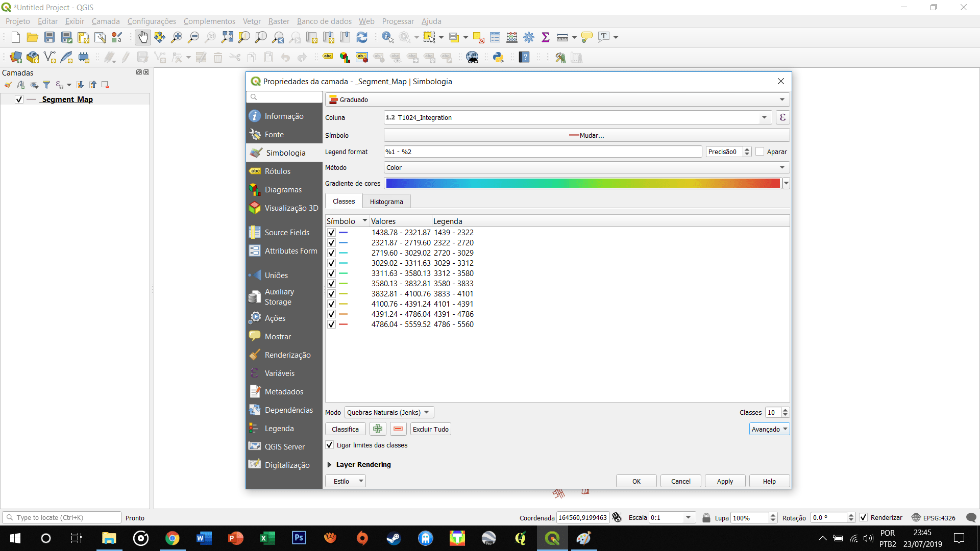This screenshot has width=980, height=551.
Task: Select the Pan Map tool
Action: pyautogui.click(x=143, y=37)
